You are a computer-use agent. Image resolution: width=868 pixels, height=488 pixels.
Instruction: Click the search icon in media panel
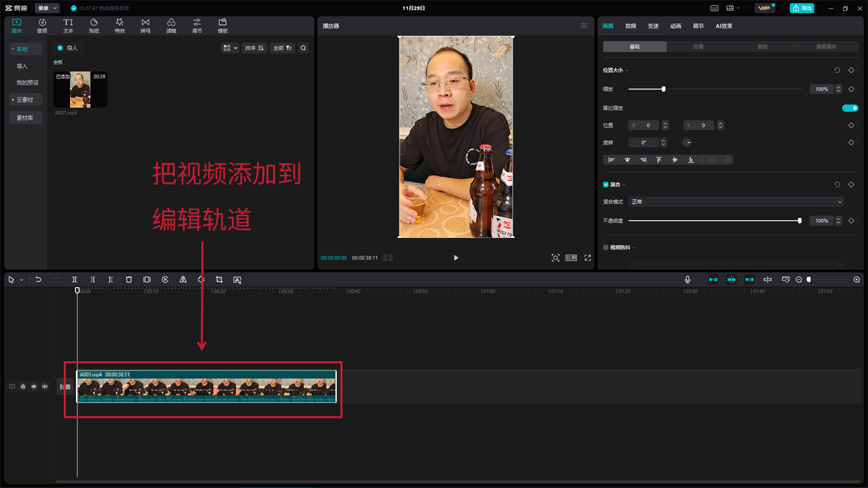click(x=303, y=48)
